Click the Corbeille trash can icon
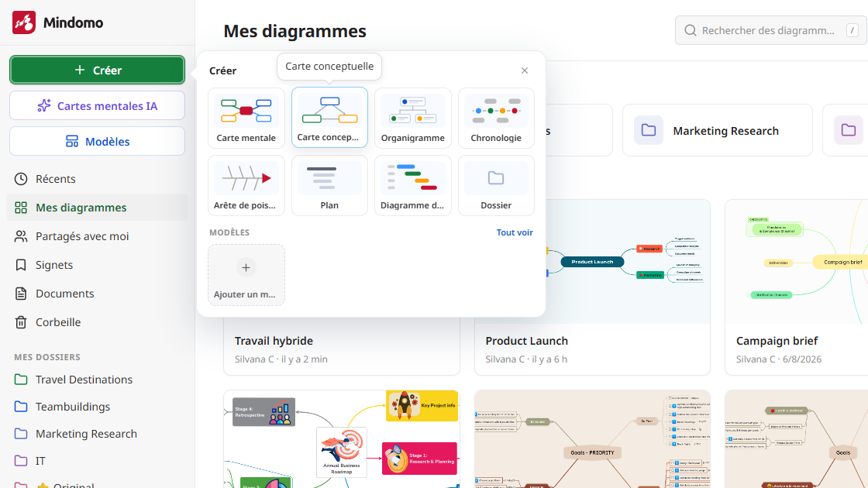Viewport: 868px width, 488px height. click(x=21, y=322)
